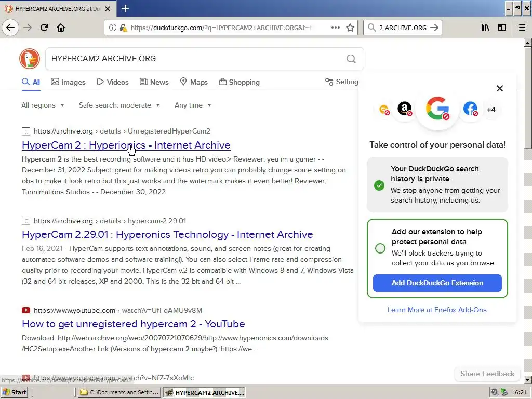
Task: Click archive.org UnregisteredHyperCam2 breadcrumb URL
Action: coord(122,131)
